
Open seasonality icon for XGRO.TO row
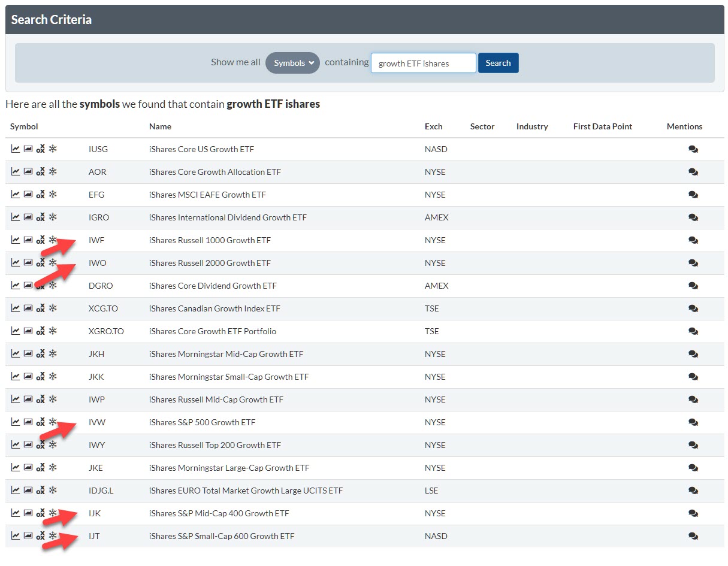tap(53, 331)
